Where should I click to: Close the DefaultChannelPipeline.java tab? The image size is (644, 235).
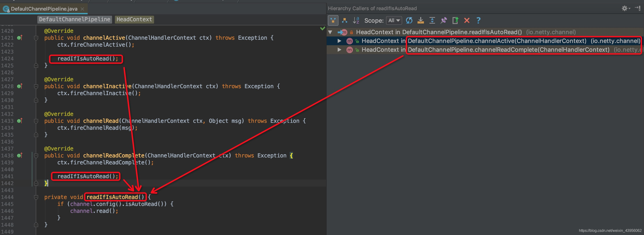[x=82, y=9]
